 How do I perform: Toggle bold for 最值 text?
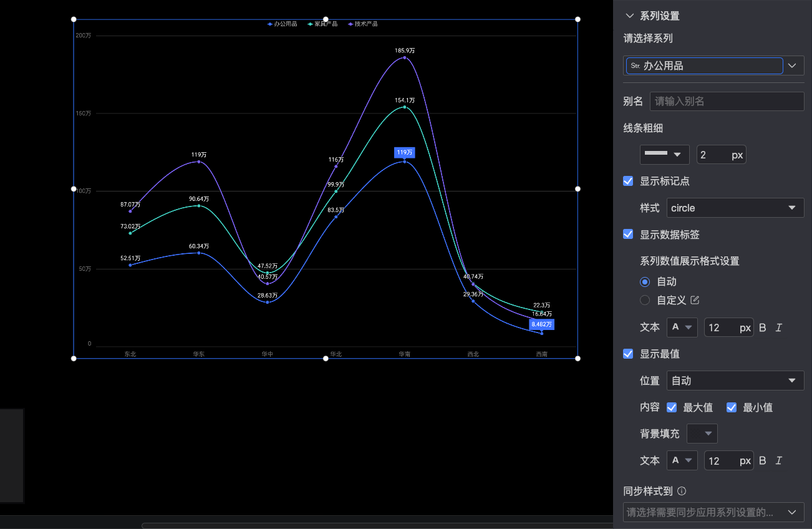(x=763, y=461)
